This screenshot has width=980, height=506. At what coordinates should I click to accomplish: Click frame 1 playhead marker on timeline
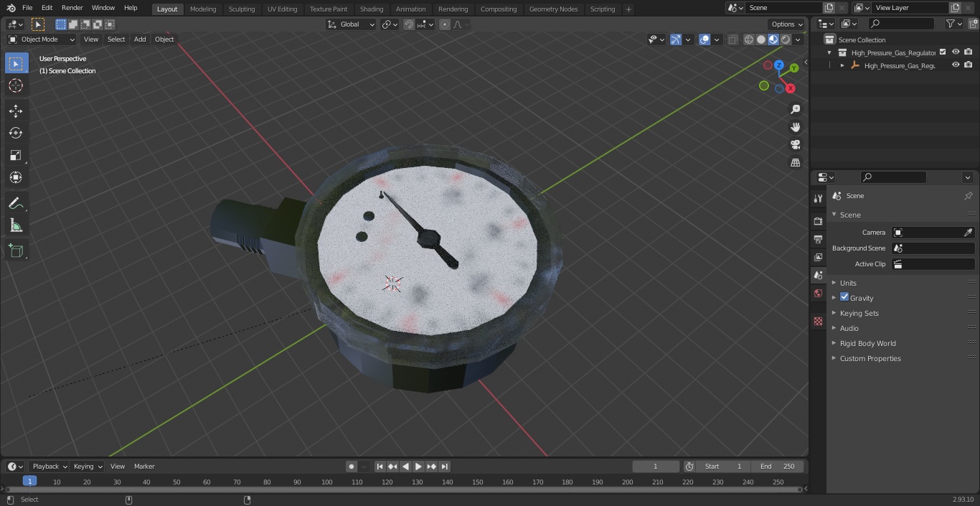coord(29,481)
